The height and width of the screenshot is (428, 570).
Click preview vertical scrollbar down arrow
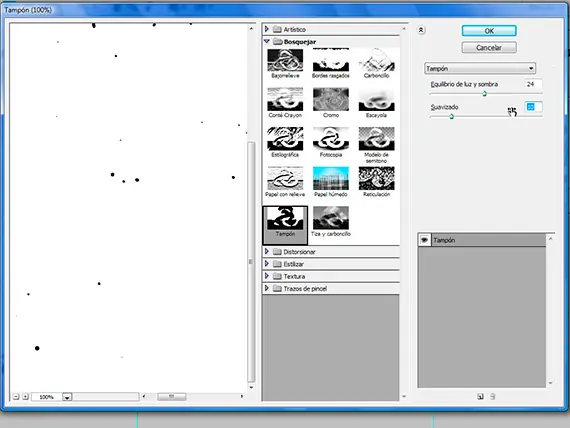click(251, 387)
